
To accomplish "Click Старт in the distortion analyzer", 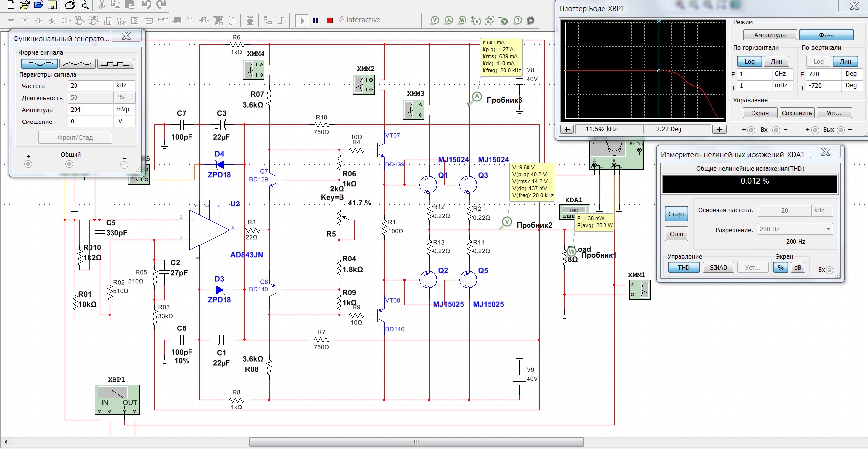I will 676,214.
